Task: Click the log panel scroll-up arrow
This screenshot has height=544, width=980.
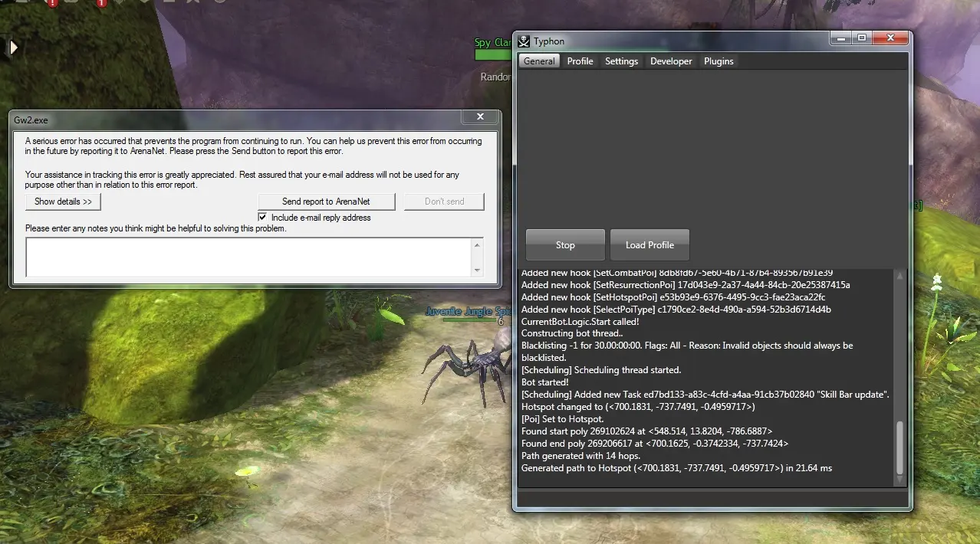Action: tap(901, 276)
